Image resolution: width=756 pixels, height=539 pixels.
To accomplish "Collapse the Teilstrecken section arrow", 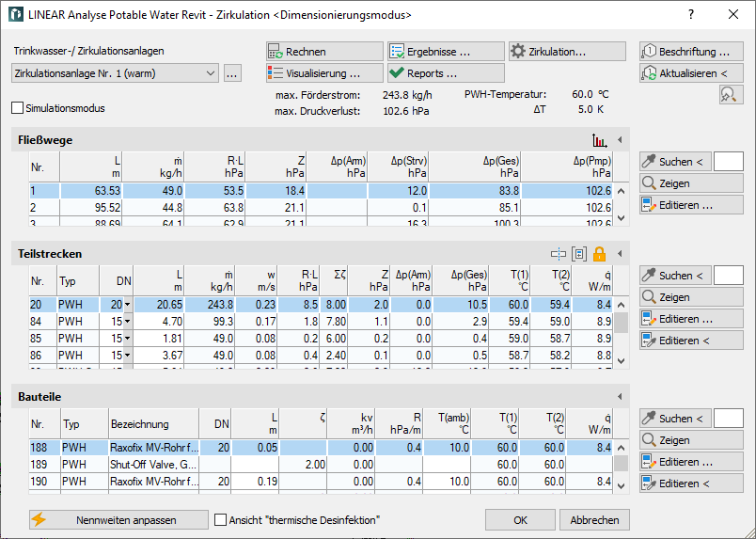I will click(x=620, y=253).
